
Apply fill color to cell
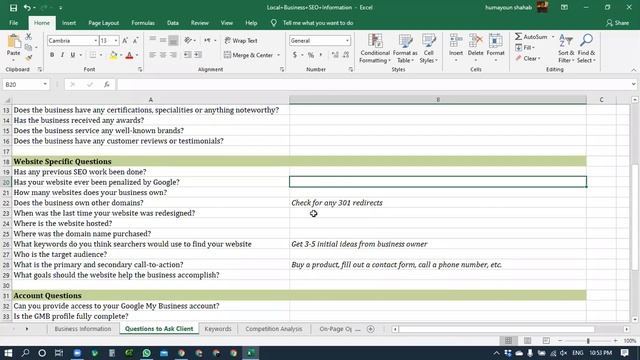click(113, 55)
